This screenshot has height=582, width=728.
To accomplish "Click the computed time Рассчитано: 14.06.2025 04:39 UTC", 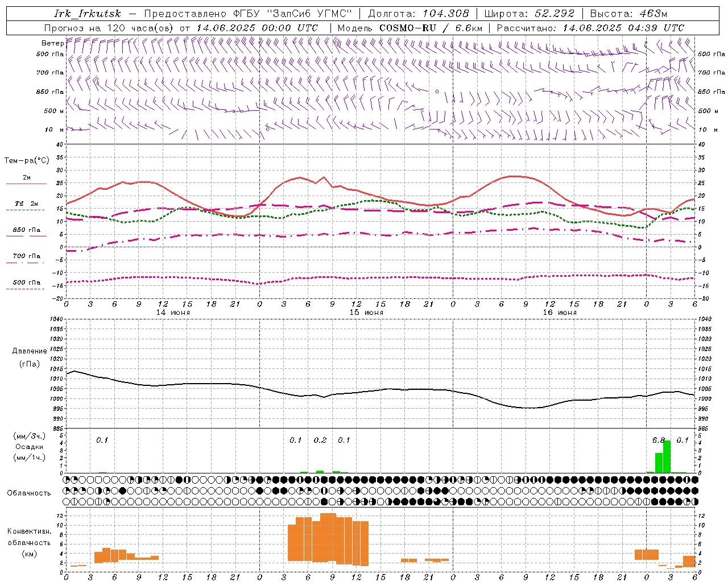I will (590, 28).
